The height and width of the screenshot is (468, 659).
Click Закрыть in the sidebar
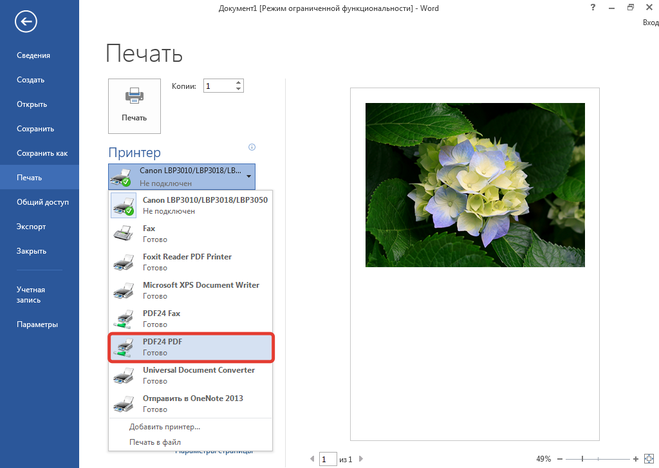[32, 251]
